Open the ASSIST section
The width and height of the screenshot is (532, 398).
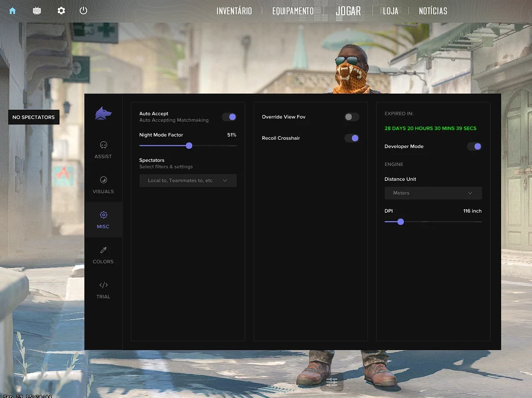103,150
